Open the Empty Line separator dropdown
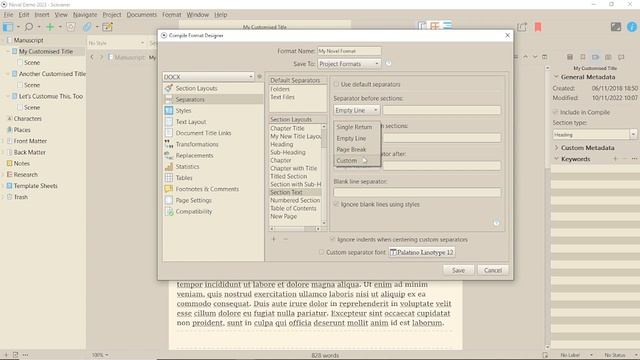This screenshot has height=360, width=640. [356, 110]
